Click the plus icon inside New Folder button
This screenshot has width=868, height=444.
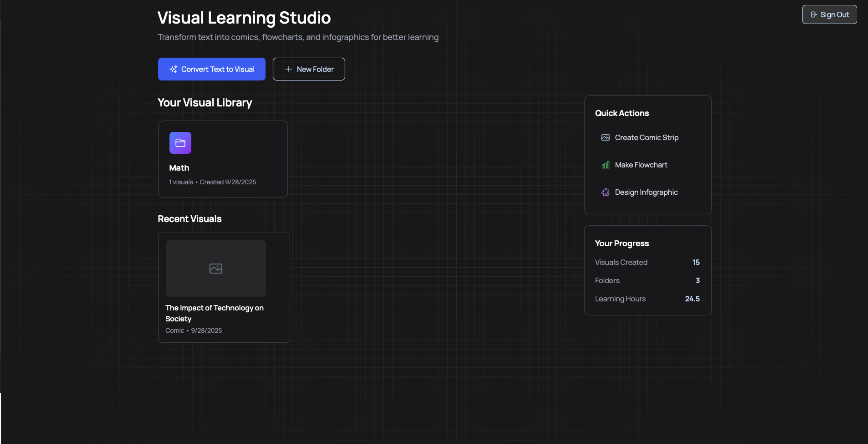click(289, 69)
